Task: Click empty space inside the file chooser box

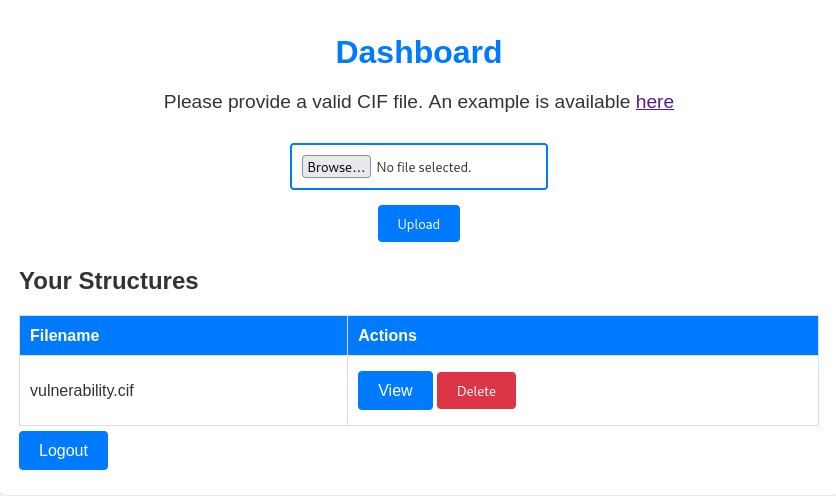Action: (507, 167)
